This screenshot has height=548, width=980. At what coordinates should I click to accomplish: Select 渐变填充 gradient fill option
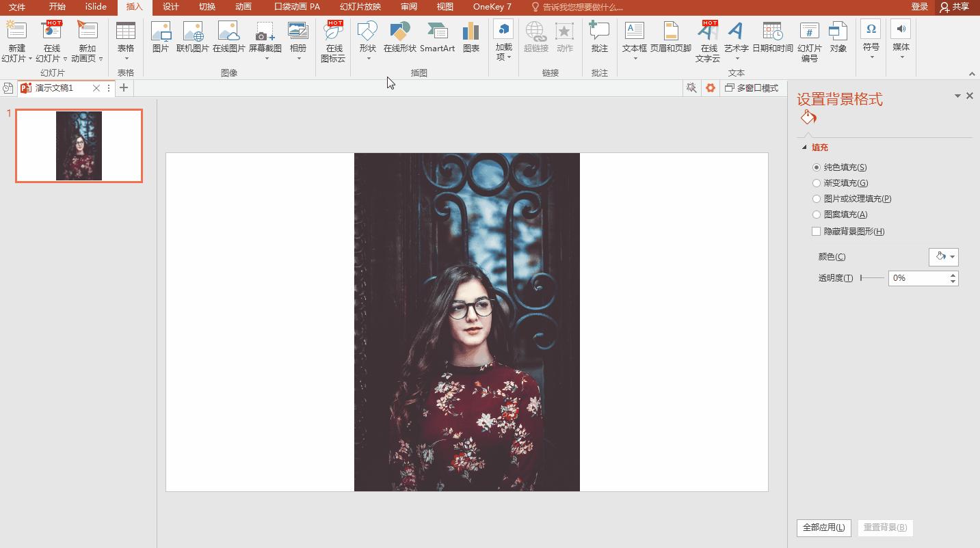[817, 183]
